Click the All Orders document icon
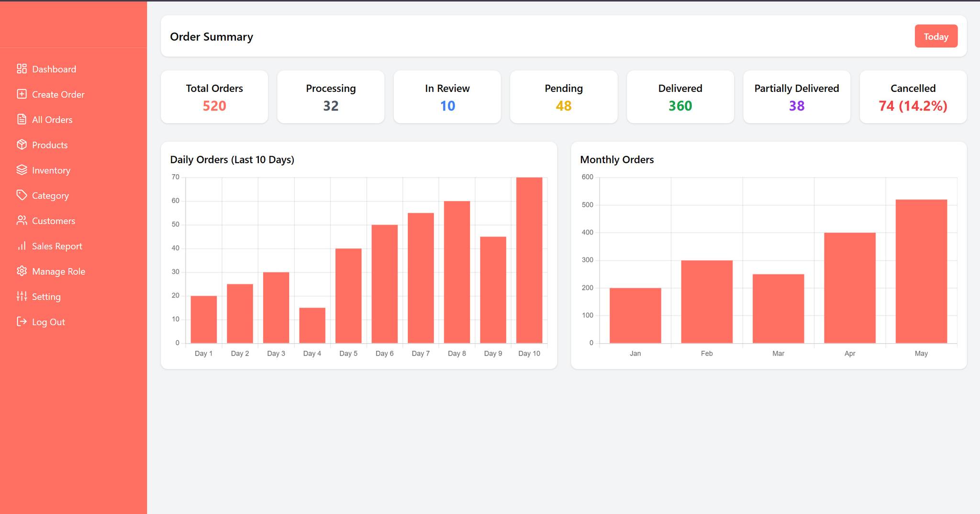The image size is (980, 514). (22, 120)
